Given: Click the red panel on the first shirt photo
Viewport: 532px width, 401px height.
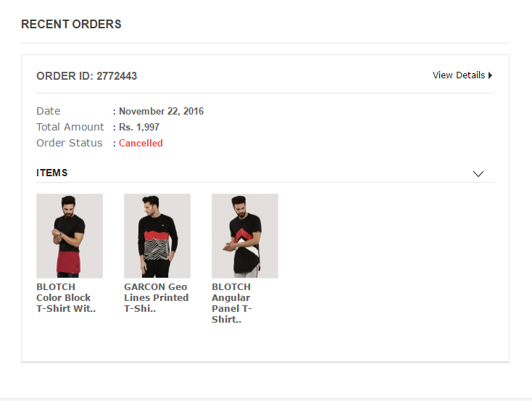Looking at the screenshot, I should click(x=71, y=260).
